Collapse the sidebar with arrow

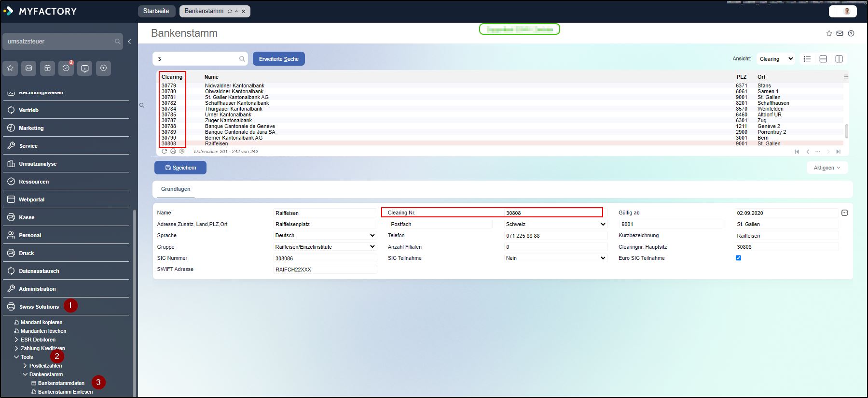(x=129, y=42)
